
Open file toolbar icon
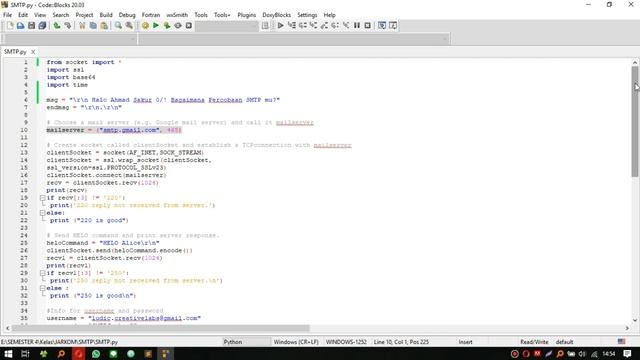click(20, 25)
